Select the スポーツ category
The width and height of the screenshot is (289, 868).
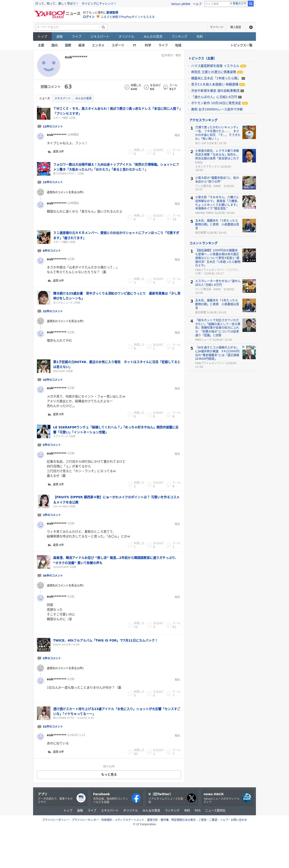click(x=118, y=46)
